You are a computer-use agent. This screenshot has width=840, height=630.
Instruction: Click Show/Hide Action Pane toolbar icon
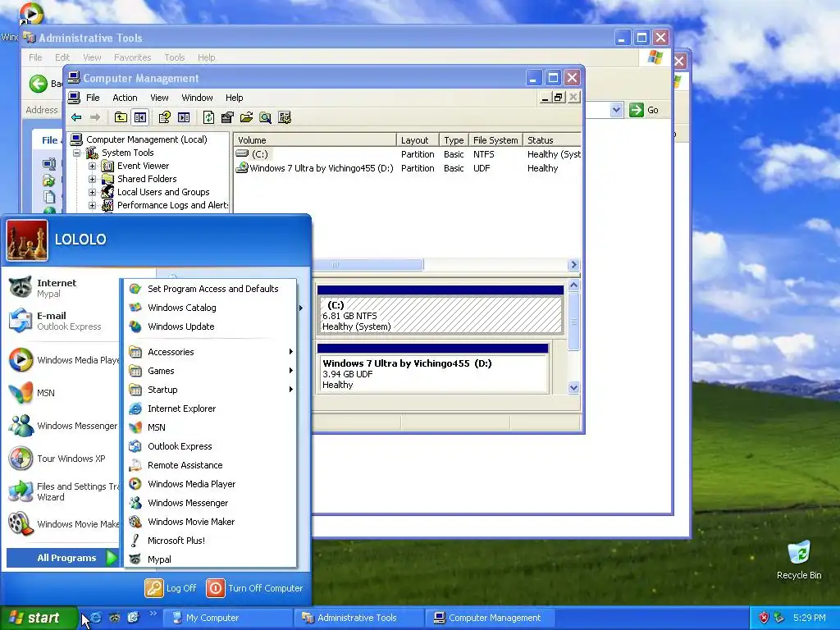pos(184,117)
